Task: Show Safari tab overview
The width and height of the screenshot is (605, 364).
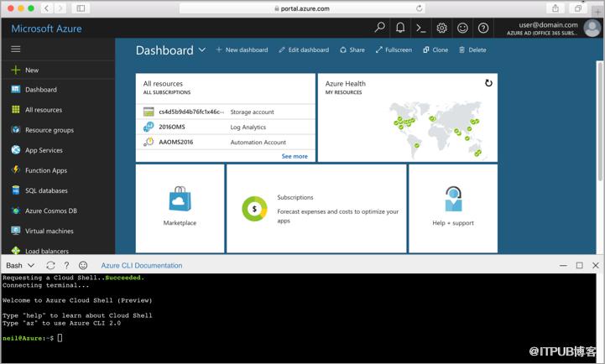Action: (577, 8)
